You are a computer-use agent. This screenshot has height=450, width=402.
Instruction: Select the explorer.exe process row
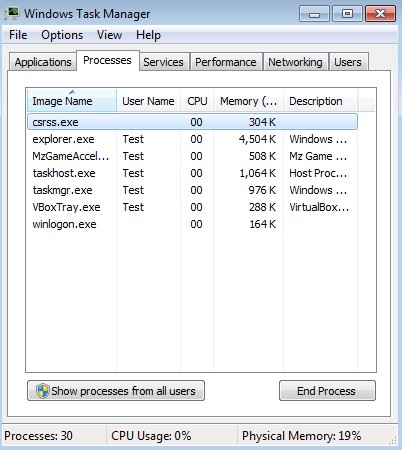192,139
